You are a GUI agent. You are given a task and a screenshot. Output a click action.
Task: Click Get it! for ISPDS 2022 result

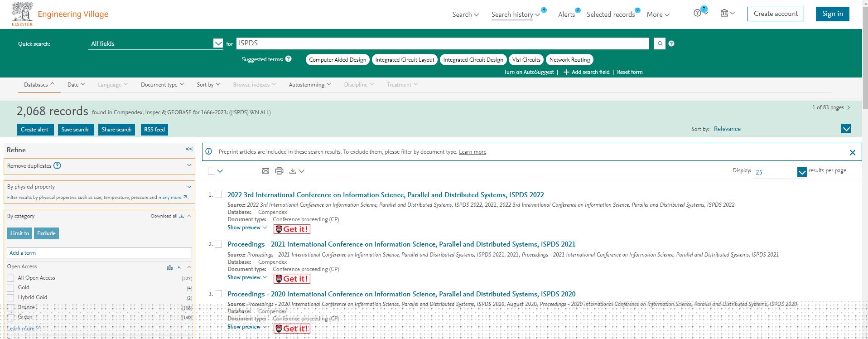(292, 229)
